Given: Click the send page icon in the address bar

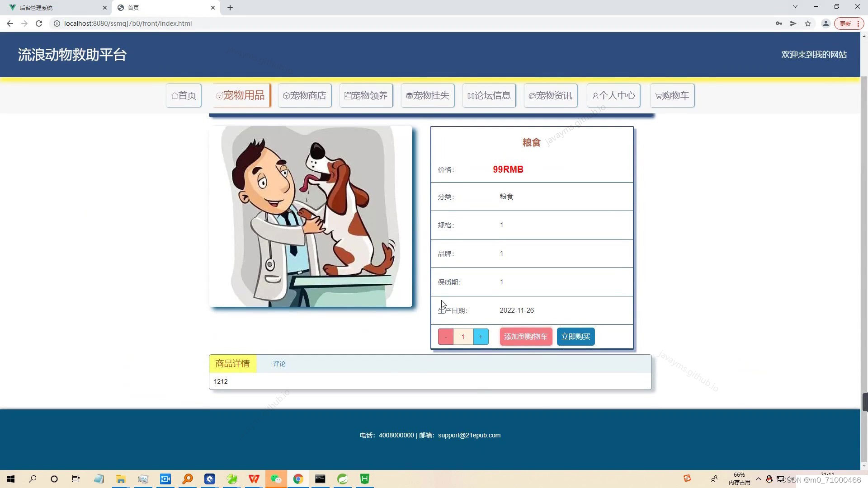Looking at the screenshot, I should click(793, 23).
